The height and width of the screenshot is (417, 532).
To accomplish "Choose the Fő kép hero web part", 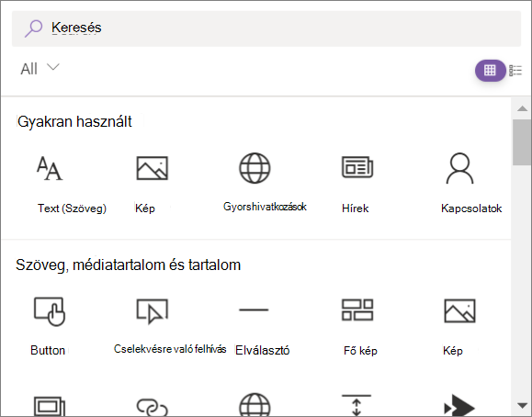I will pyautogui.click(x=357, y=310).
